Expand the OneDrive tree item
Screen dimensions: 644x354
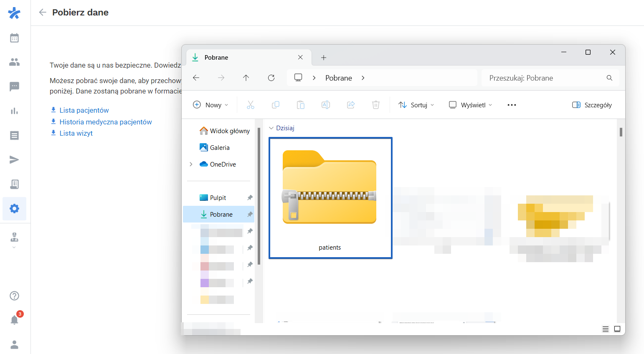[x=191, y=164]
